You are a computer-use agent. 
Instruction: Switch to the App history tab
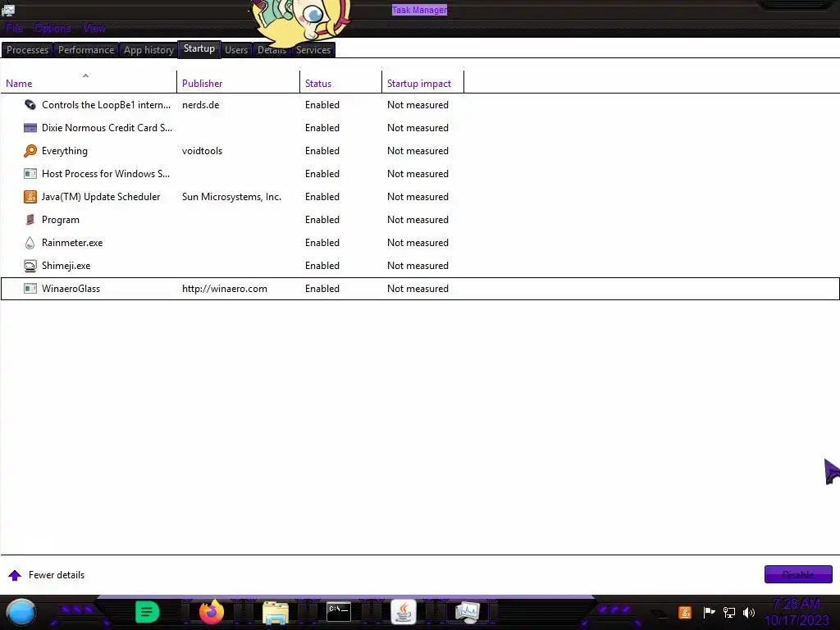click(148, 50)
